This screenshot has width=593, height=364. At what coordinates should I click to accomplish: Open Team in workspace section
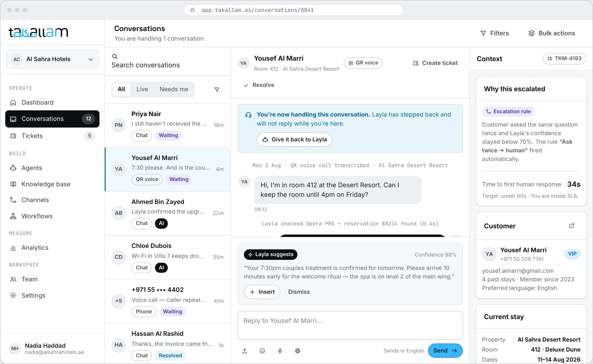(x=52, y=279)
